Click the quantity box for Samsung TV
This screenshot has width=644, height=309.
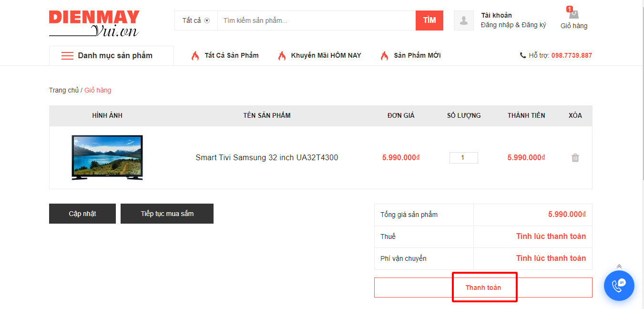463,158
